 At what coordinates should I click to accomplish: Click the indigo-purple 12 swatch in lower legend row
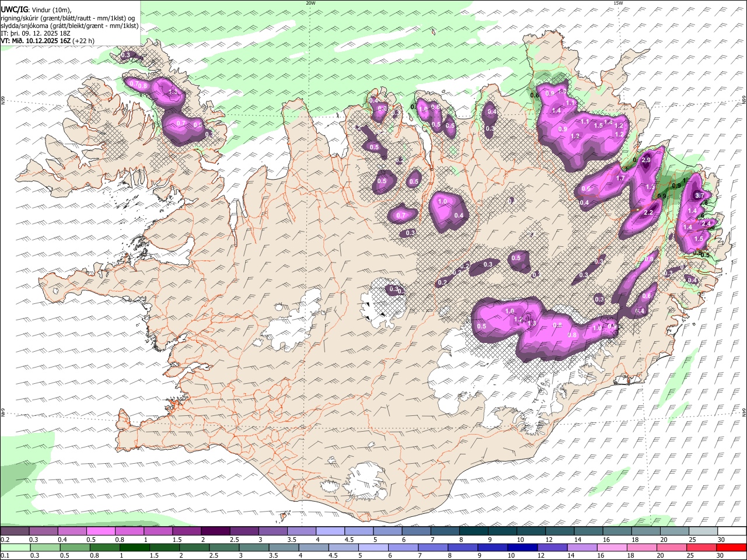click(553, 547)
